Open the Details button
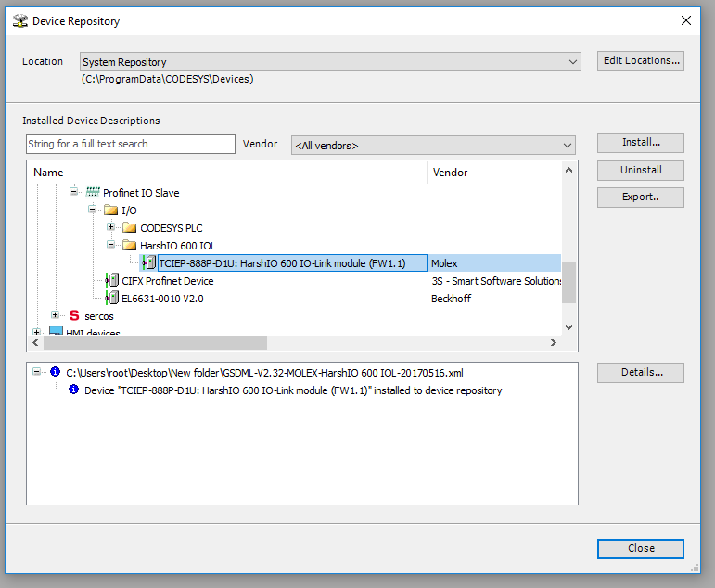The image size is (715, 588). click(x=641, y=372)
